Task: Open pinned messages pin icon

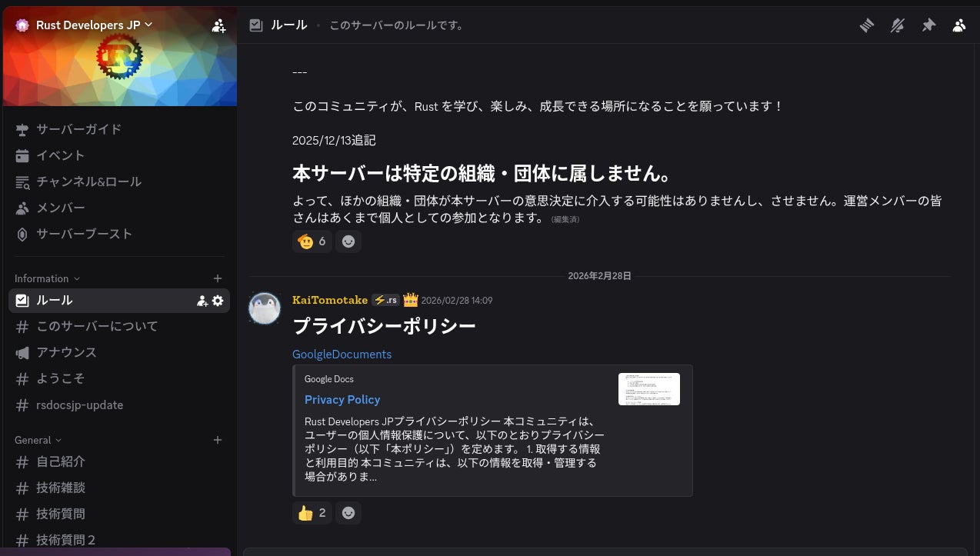Action: 928,25
